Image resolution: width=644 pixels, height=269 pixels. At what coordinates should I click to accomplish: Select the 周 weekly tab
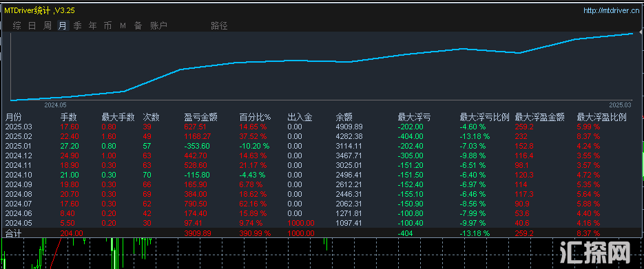48,26
